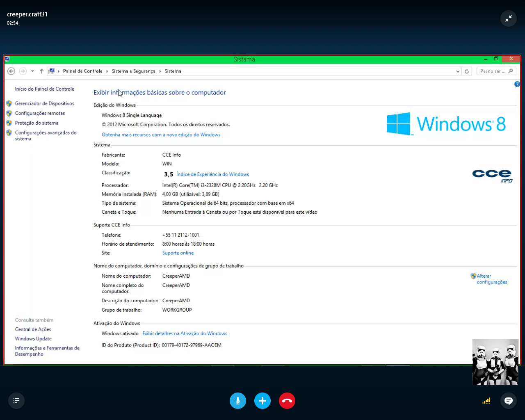Open help with the blue question mark
Screen dimensions: 525x420
[517, 84]
